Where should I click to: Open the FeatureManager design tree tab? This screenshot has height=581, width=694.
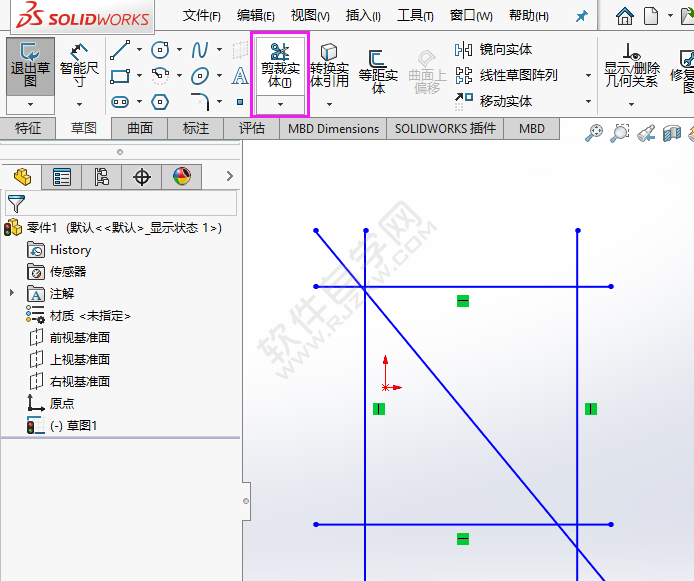[22, 177]
